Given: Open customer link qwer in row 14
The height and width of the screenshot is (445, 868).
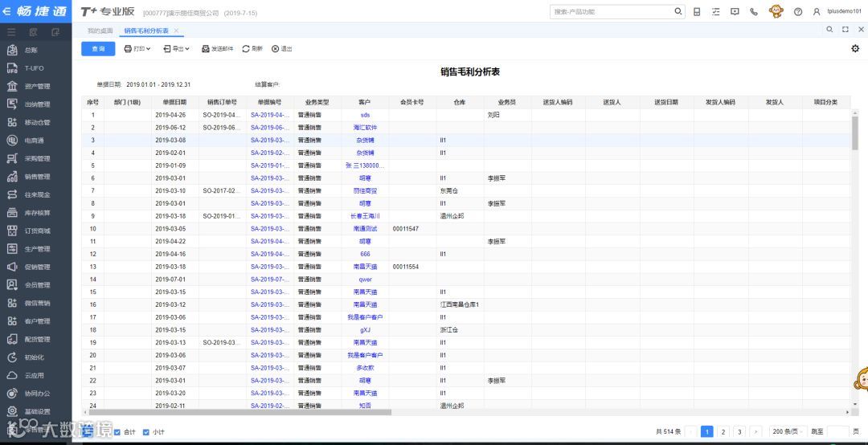Looking at the screenshot, I should pyautogui.click(x=365, y=280).
